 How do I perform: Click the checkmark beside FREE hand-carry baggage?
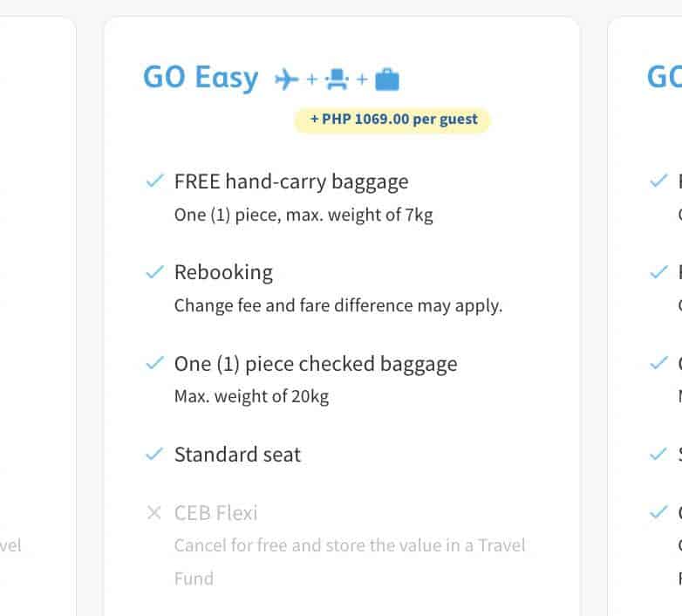(x=154, y=181)
